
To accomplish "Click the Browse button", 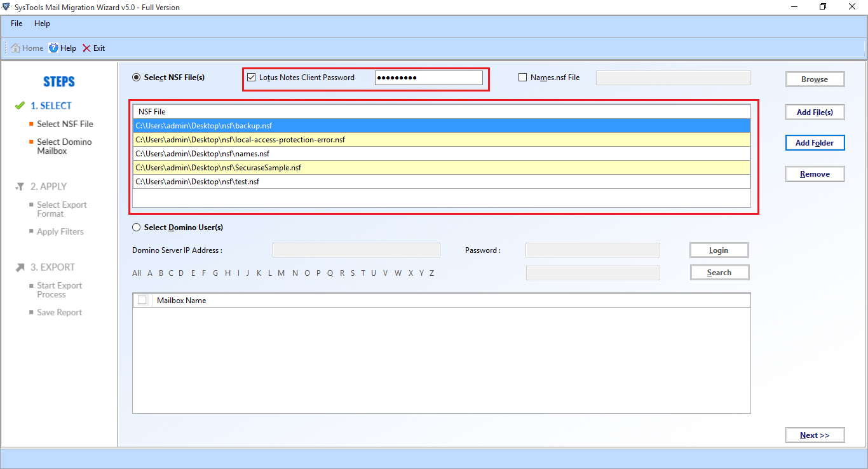I will (815, 79).
